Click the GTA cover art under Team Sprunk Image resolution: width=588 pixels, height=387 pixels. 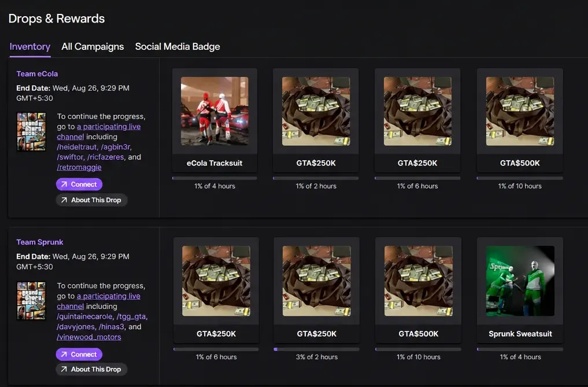tap(31, 301)
